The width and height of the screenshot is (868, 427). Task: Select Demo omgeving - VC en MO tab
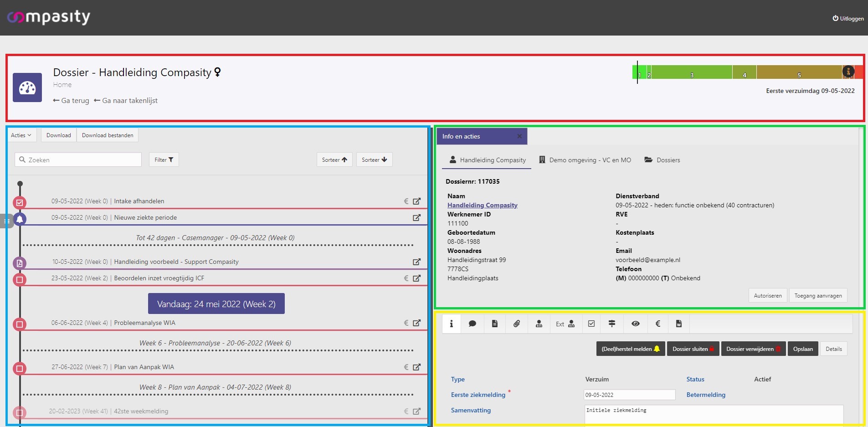[x=585, y=160]
